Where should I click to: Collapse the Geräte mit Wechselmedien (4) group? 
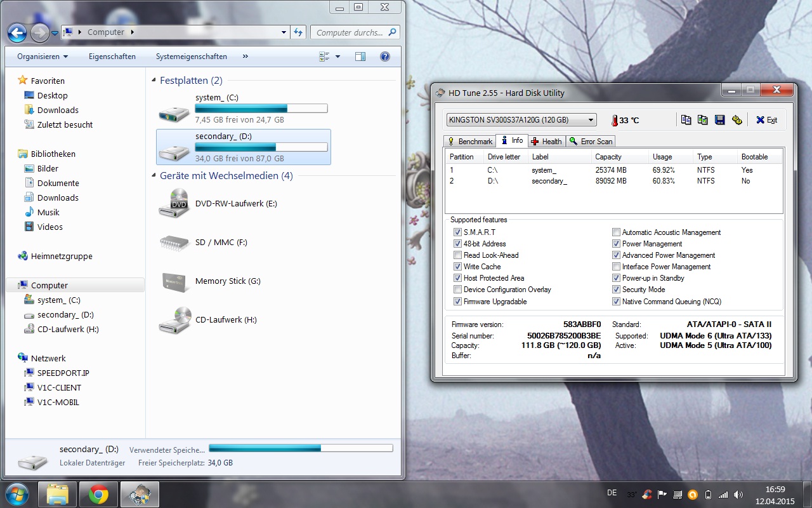pos(154,176)
